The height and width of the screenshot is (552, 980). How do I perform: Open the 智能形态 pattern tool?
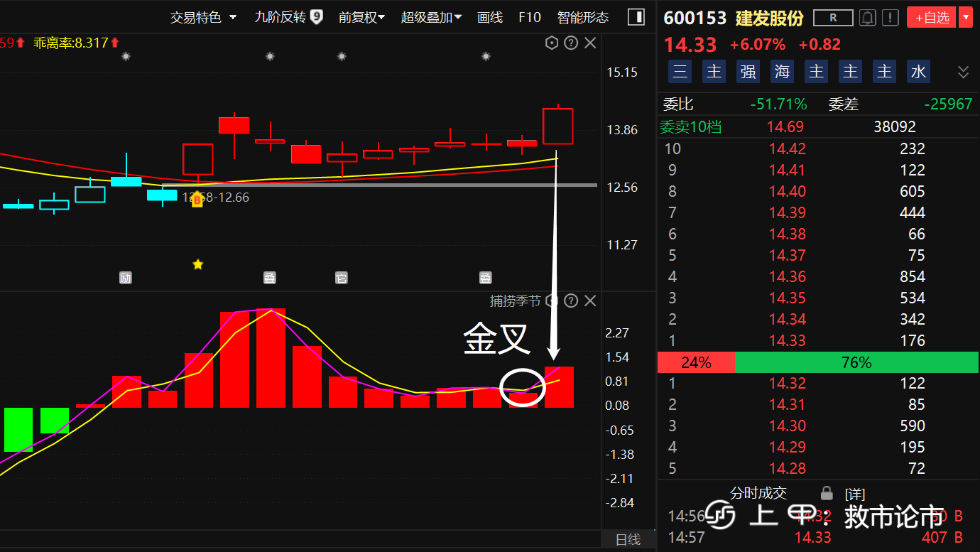coord(583,17)
